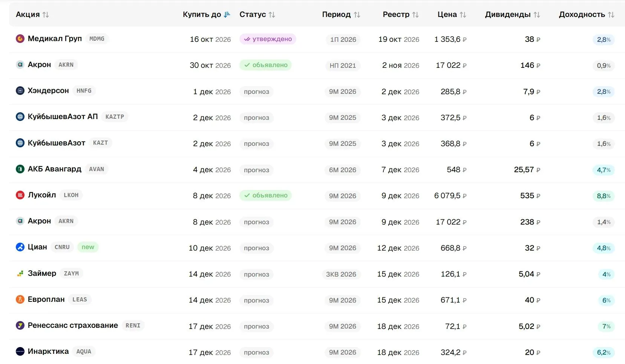Click the Хэндерсон company logo
625x364 pixels.
pyautogui.click(x=20, y=90)
